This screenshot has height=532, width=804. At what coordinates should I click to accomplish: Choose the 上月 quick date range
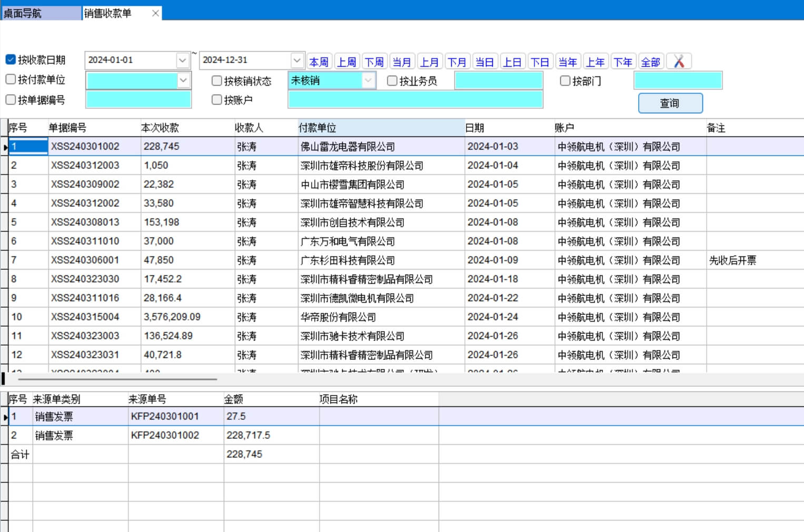pyautogui.click(x=429, y=62)
